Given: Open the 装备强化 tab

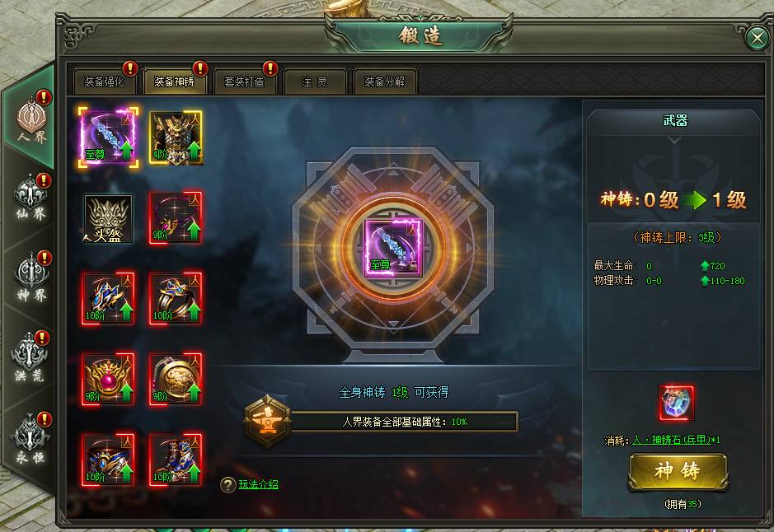Looking at the screenshot, I should [104, 82].
